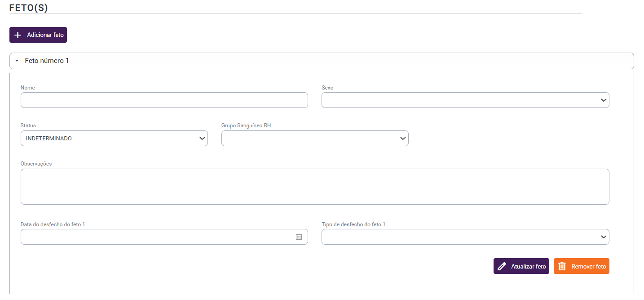
Task: Click the Grupo Sanguíneo RH chevron arrow
Action: (x=403, y=139)
